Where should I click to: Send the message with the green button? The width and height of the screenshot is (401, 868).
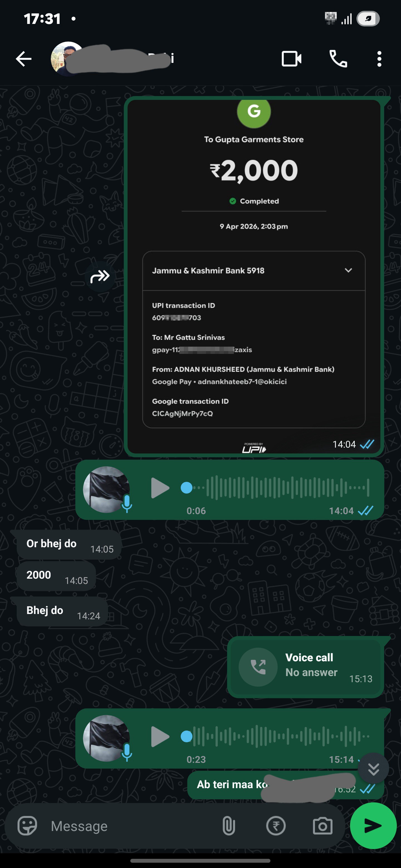pos(373,825)
